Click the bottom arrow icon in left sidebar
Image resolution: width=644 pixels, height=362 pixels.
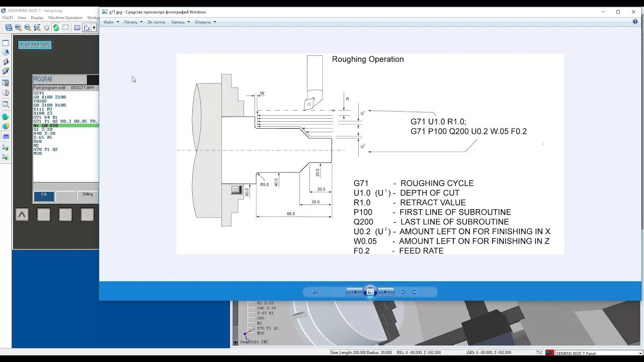pos(6,157)
